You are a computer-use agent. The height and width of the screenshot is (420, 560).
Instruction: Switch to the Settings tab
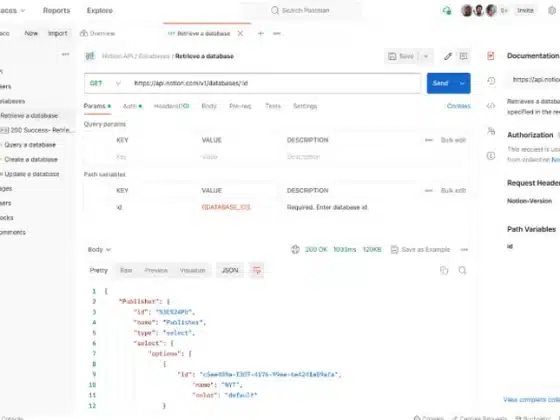tap(305, 106)
